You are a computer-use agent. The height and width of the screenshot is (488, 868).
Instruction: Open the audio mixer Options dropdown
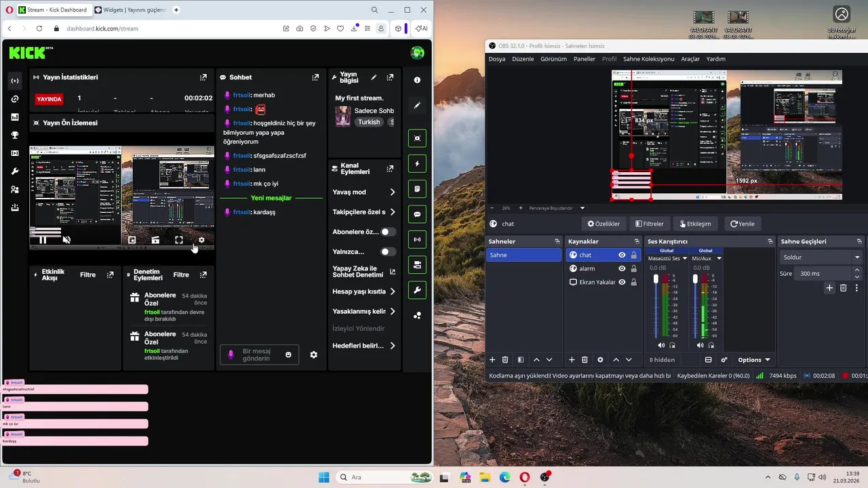click(x=754, y=360)
